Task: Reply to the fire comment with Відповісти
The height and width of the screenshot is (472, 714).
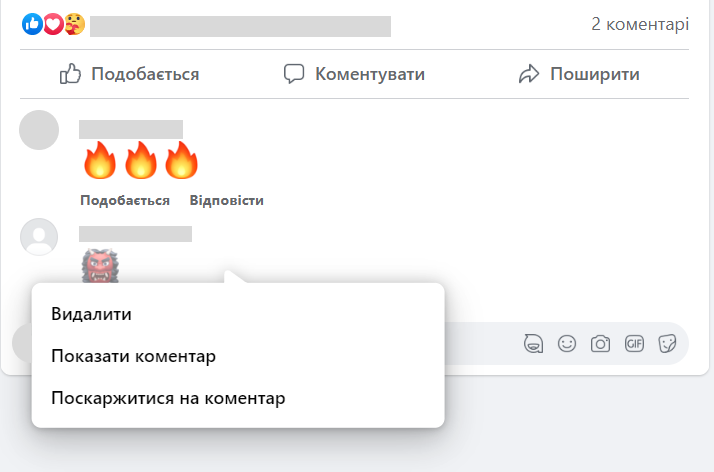Action: click(x=226, y=200)
